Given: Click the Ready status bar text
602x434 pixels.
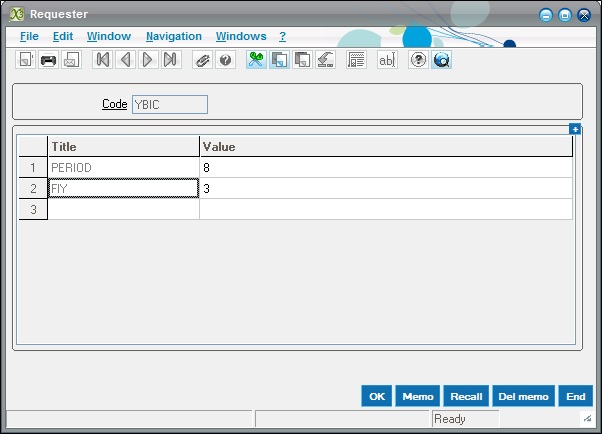Looking at the screenshot, I should tap(450, 419).
